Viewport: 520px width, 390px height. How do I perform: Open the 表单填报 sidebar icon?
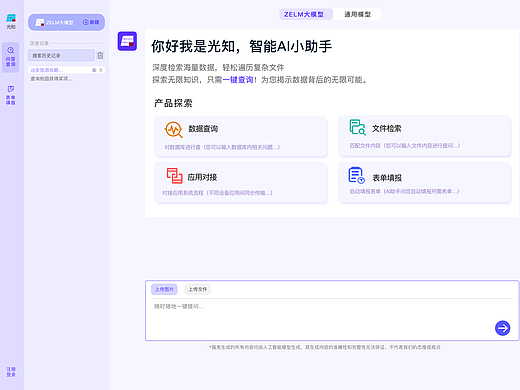point(11,95)
